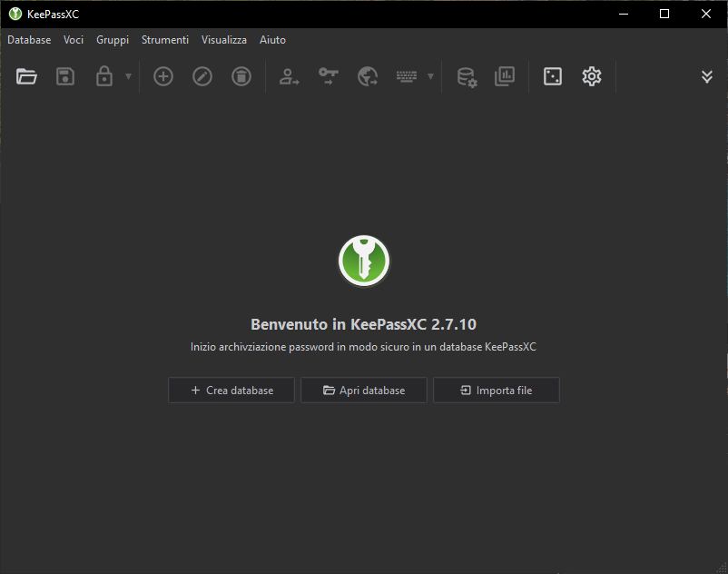
Task: Open application settings gear icon
Action: pyautogui.click(x=592, y=77)
